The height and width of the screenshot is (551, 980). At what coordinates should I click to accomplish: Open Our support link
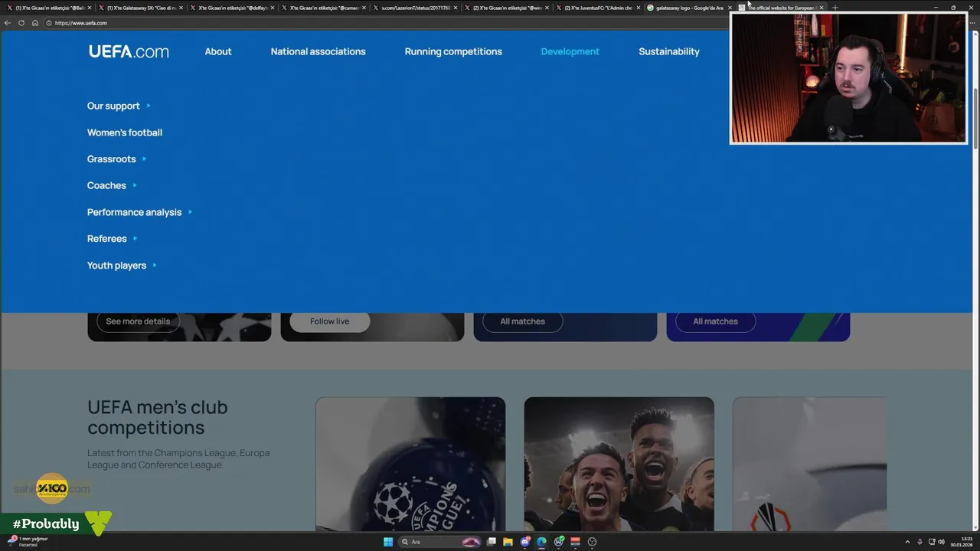click(x=113, y=106)
